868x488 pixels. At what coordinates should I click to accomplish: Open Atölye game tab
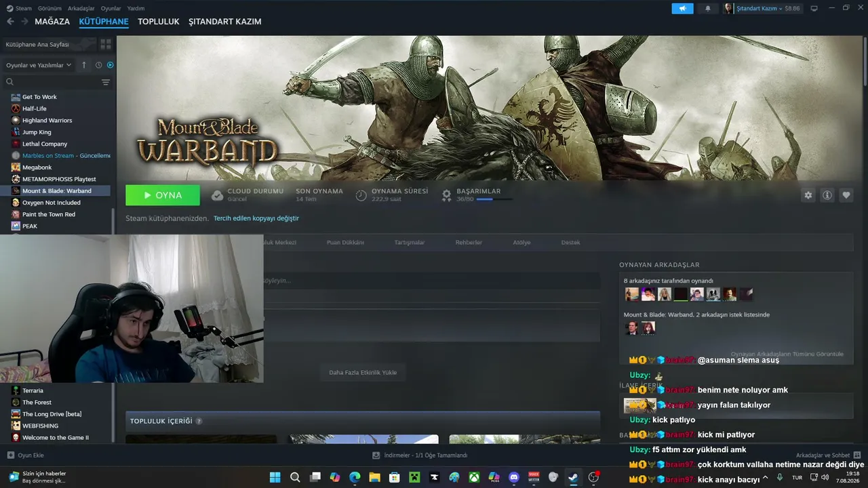coord(521,243)
